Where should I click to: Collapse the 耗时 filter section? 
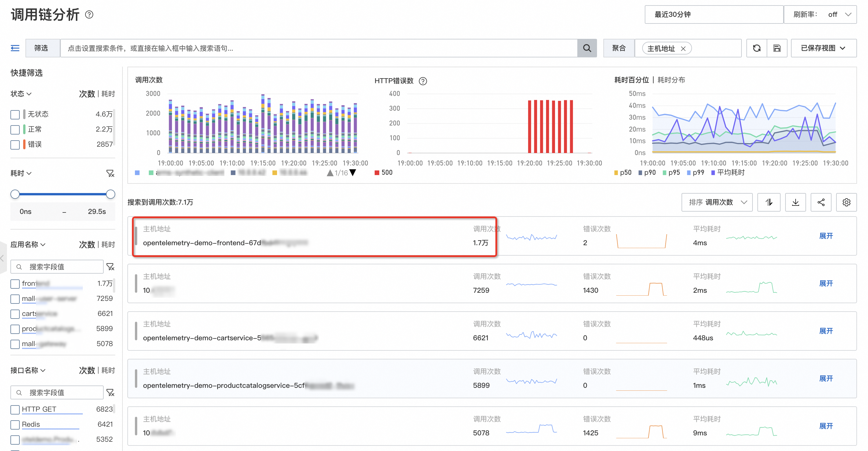[21, 173]
